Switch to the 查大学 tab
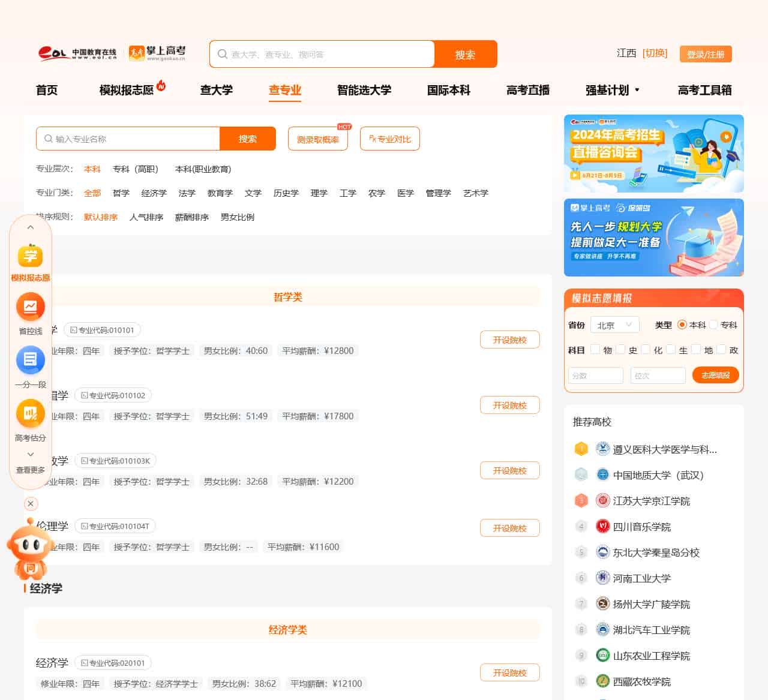This screenshot has width=768, height=700. (217, 90)
